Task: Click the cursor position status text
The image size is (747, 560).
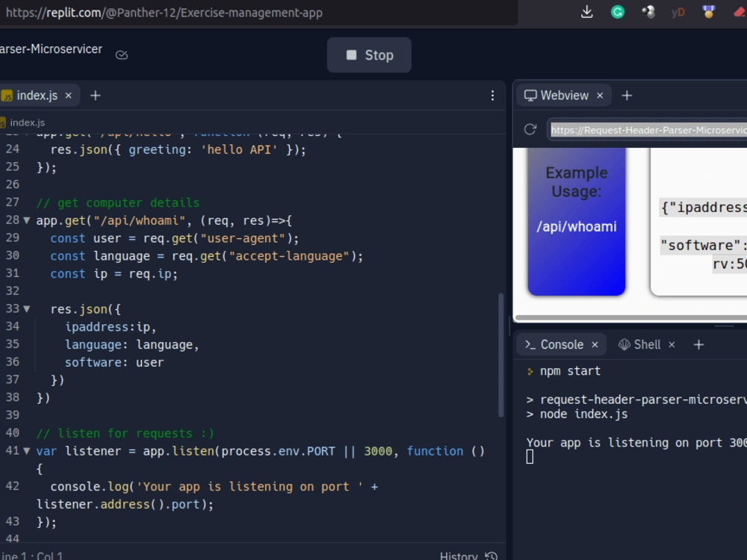Action: tap(31, 556)
